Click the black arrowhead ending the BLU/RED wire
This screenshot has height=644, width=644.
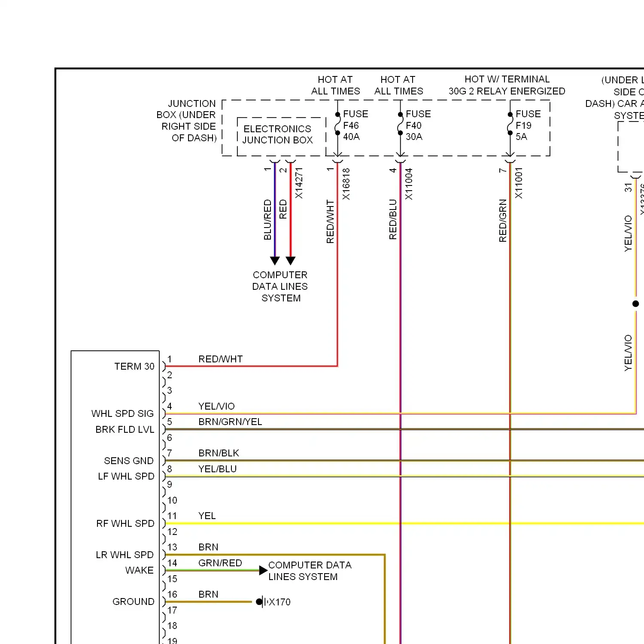275,261
